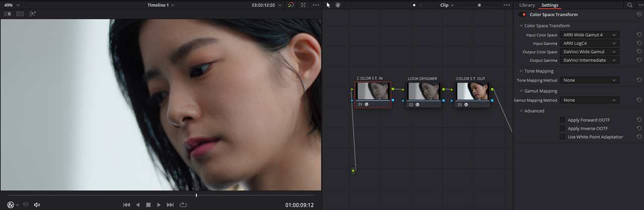
Task: Play forward
Action: click(159, 204)
